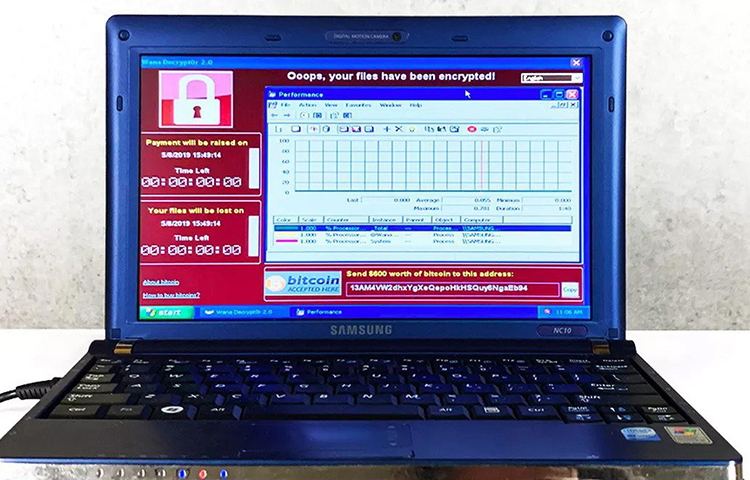Click the red Freeze Display icon
The height and width of the screenshot is (480, 750).
[471, 129]
